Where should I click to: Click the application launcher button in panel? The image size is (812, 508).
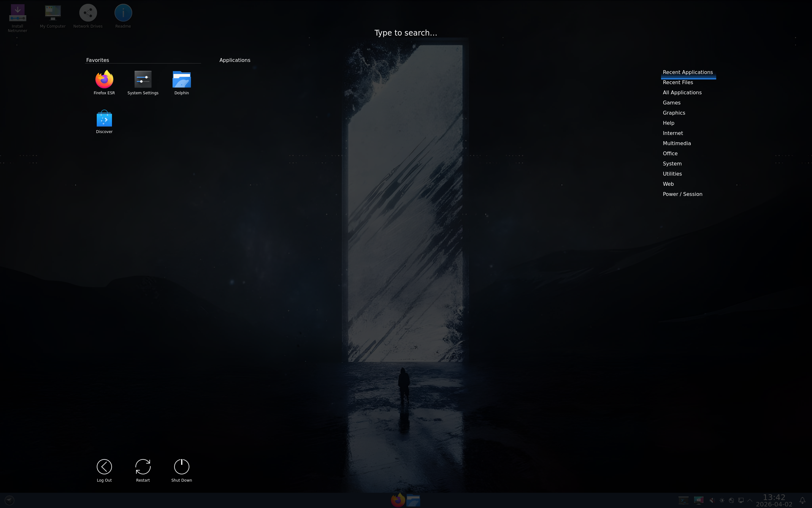pyautogui.click(x=10, y=500)
